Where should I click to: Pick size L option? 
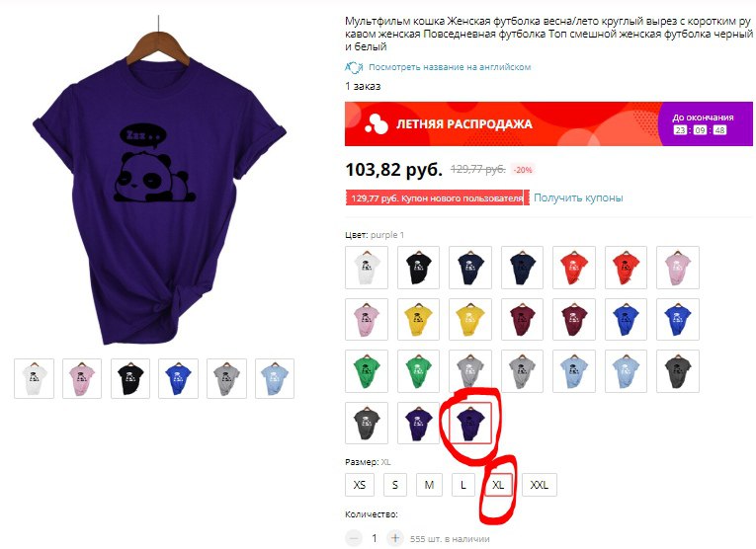pos(463,485)
